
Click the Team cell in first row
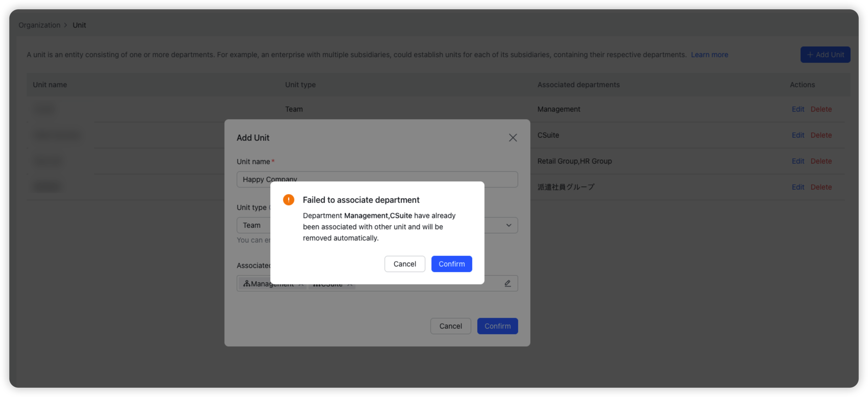coord(294,109)
